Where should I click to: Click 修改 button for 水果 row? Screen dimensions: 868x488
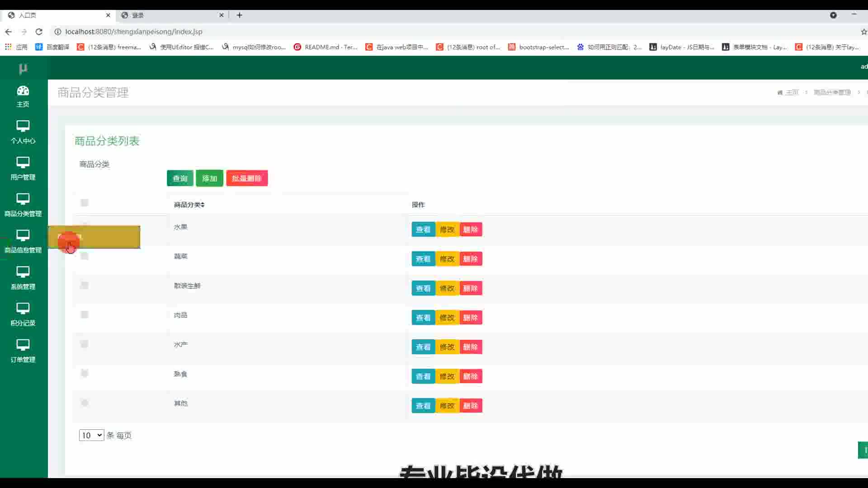pos(447,230)
